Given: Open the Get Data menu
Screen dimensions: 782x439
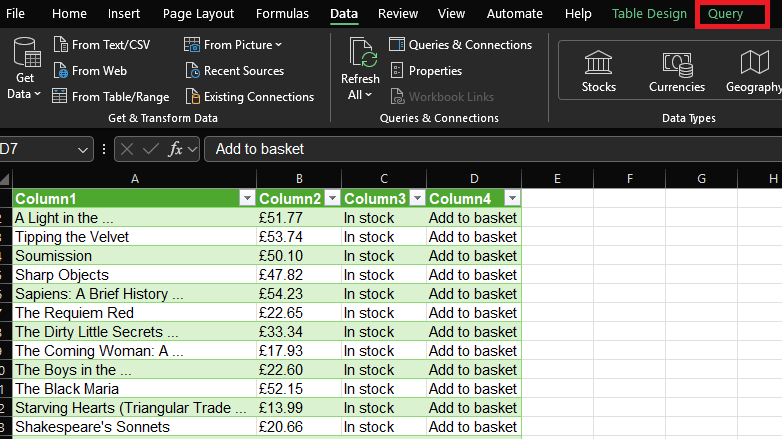Looking at the screenshot, I should [24, 69].
